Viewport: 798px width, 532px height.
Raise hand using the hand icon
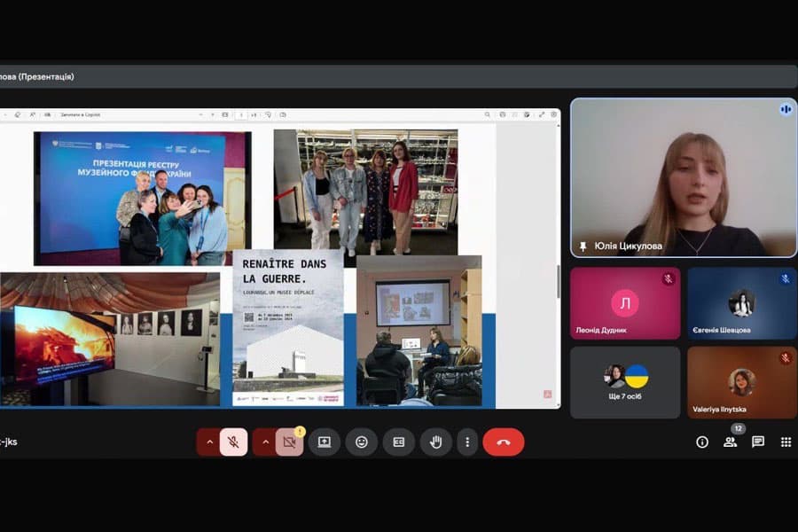(x=435, y=442)
